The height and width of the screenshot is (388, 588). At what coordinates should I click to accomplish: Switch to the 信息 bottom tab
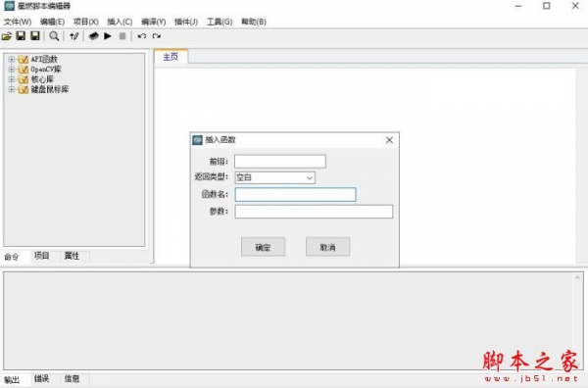[72, 379]
